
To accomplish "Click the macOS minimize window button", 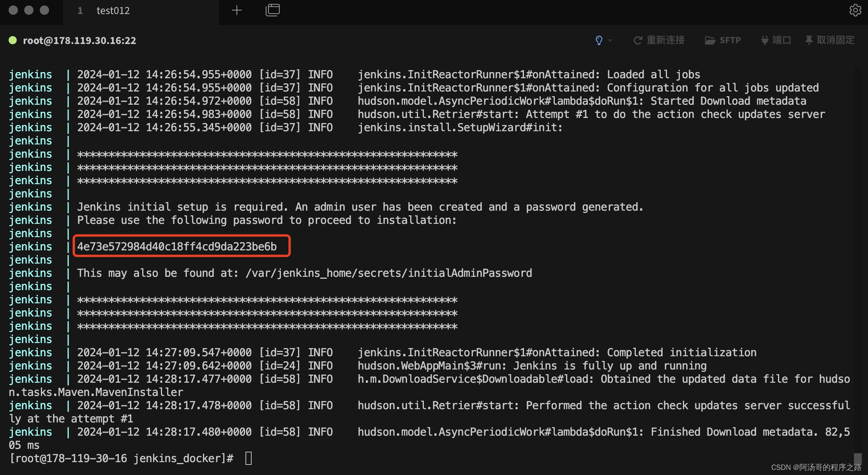I will tap(29, 10).
